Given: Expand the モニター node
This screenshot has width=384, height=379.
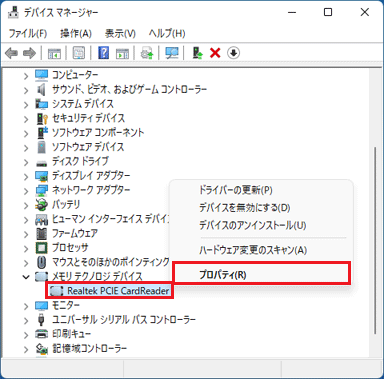Looking at the screenshot, I should coord(26,306).
